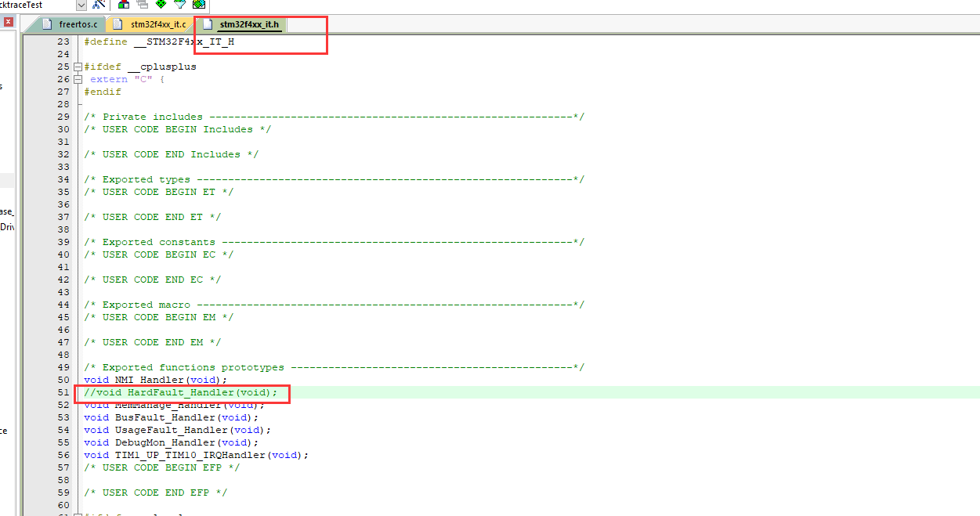Click the document icon on stm32f4xx_it.h tab
The image size is (980, 516).
[x=207, y=23]
